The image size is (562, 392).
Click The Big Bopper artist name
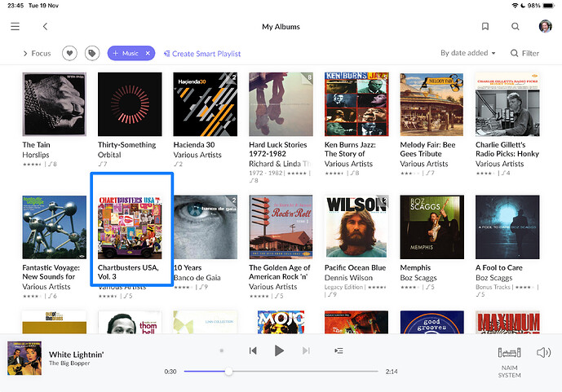point(69,363)
